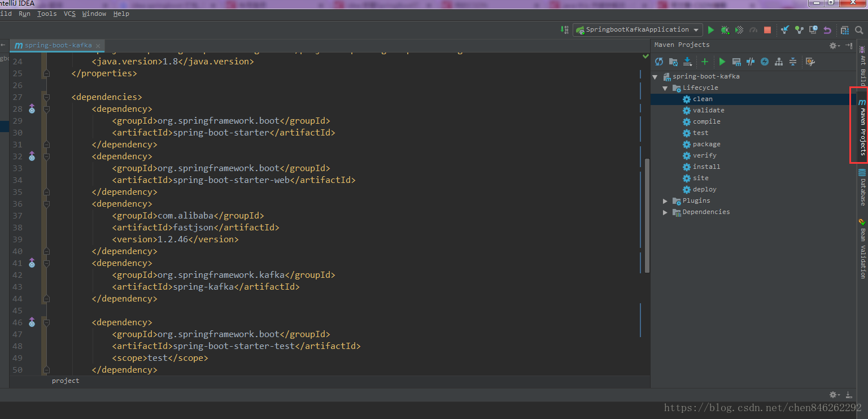This screenshot has height=419, width=868.
Task: Click the gutter marker on line 41
Action: pos(32,263)
